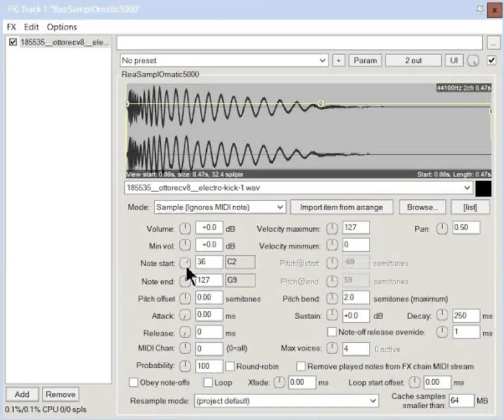Click the Velocity minimum knob
Viewport: 504px width, 420px height.
[x=332, y=245]
